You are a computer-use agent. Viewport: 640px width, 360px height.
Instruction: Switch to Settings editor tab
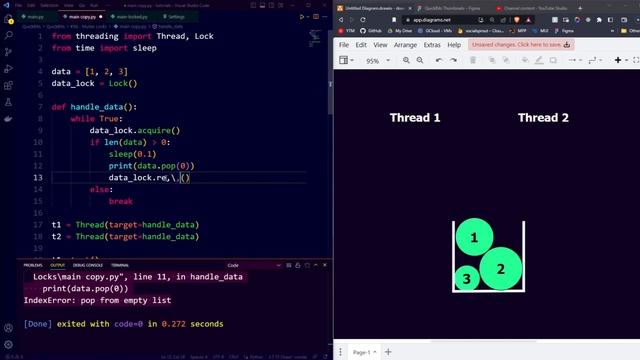[x=175, y=17]
